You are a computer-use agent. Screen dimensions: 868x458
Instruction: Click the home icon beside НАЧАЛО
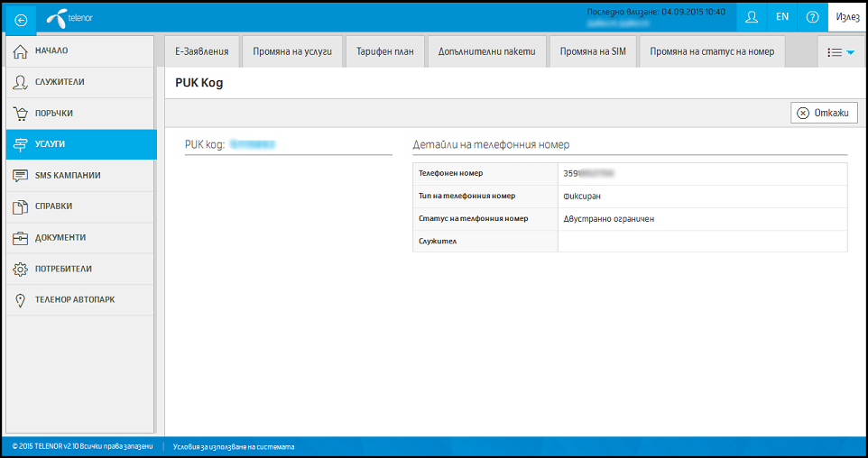(x=20, y=50)
